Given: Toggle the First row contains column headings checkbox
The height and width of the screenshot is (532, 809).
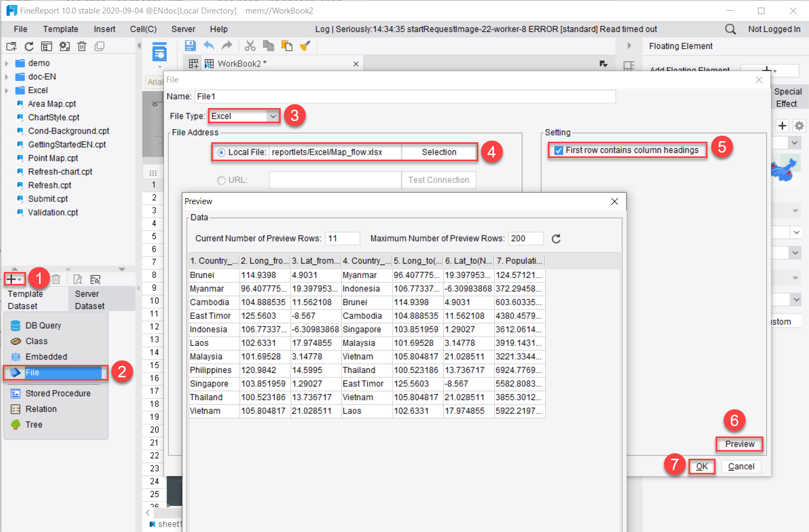Looking at the screenshot, I should tap(559, 150).
